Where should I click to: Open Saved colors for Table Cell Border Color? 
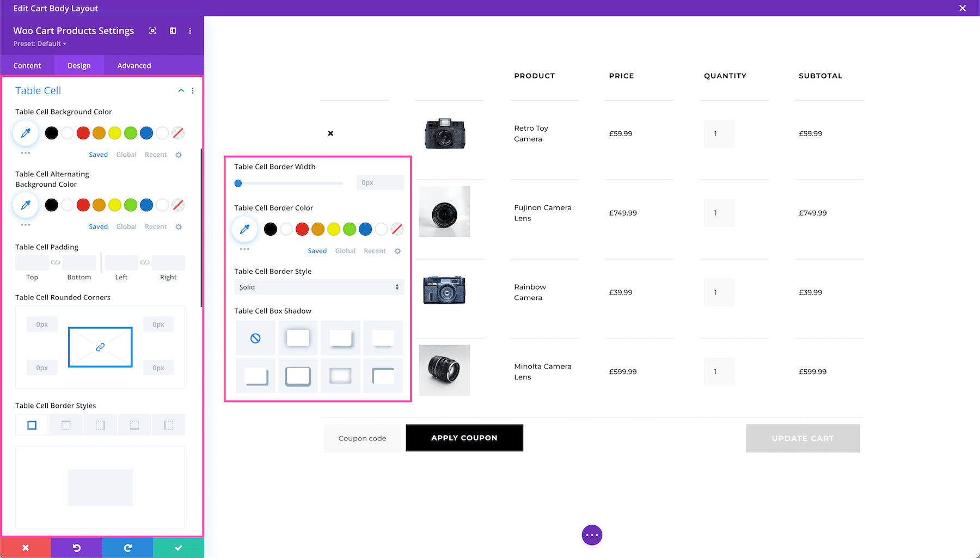tap(317, 250)
